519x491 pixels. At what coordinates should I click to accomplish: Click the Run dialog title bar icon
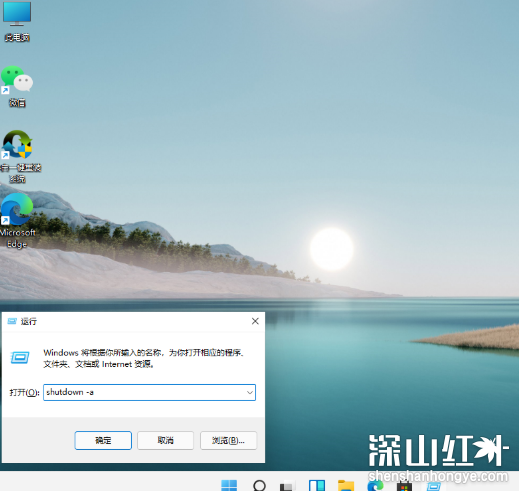(12, 321)
